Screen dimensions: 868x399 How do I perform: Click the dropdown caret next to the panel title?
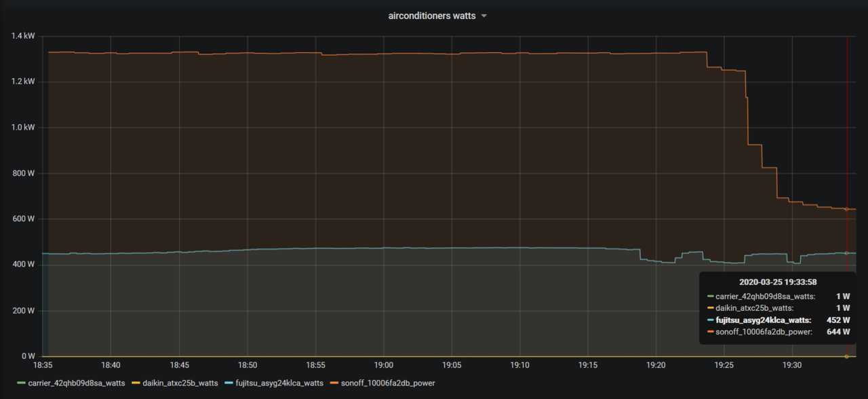click(484, 16)
